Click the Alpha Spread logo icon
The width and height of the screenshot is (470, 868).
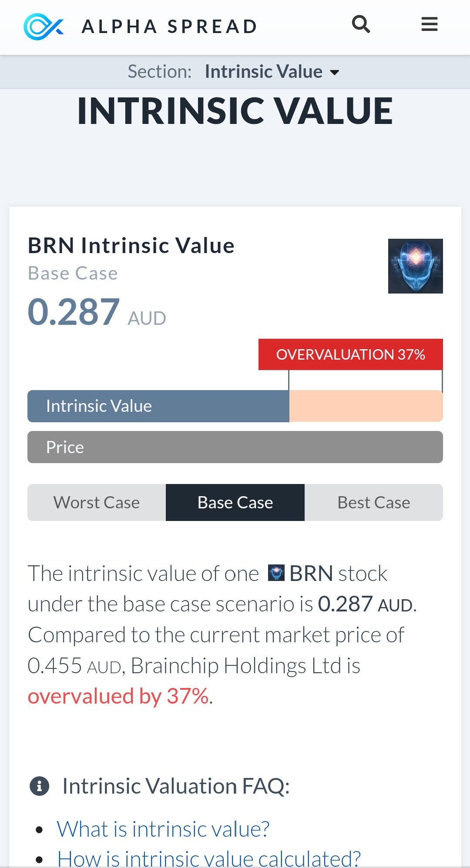coord(44,27)
